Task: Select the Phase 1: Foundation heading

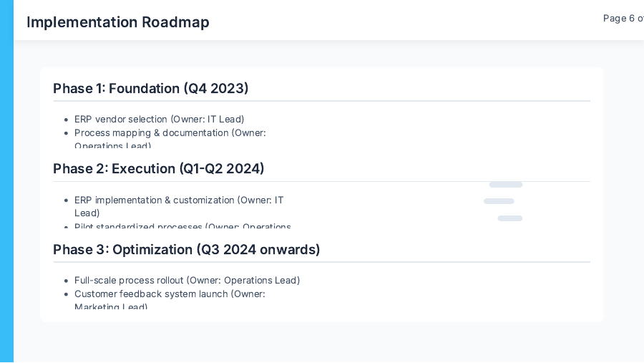Action: [151, 89]
